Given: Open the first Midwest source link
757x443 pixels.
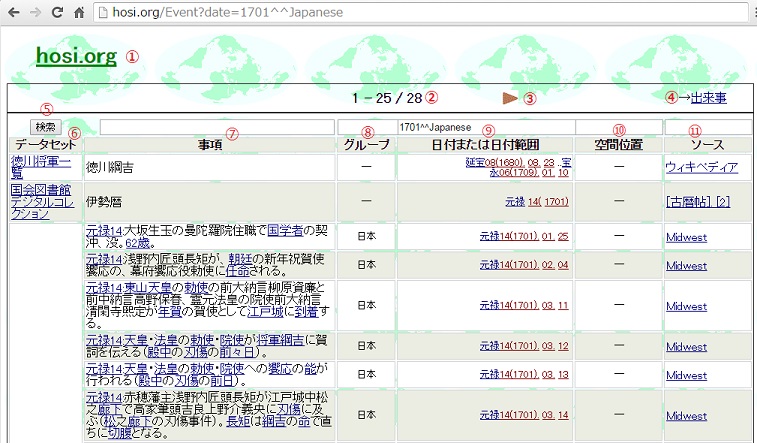Looking at the screenshot, I should click(x=686, y=237).
